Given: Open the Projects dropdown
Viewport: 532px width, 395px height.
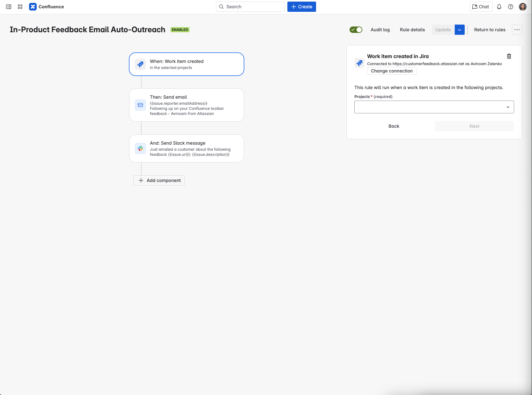Looking at the screenshot, I should pyautogui.click(x=434, y=107).
